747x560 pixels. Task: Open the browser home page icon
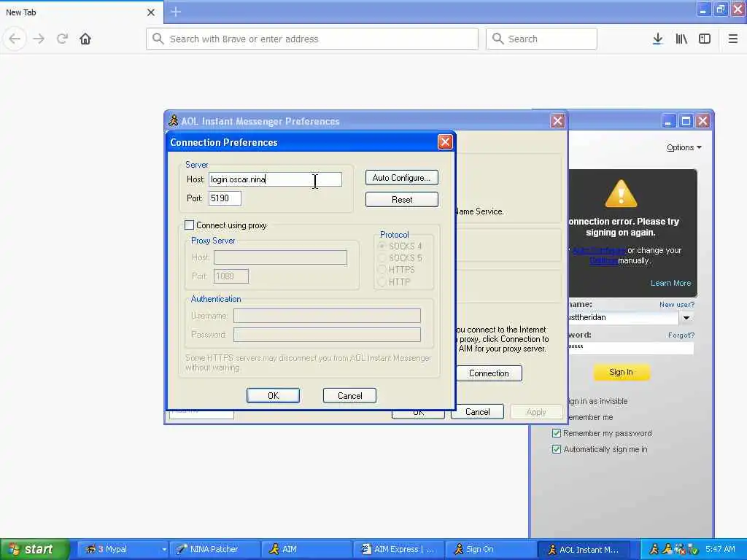click(85, 39)
